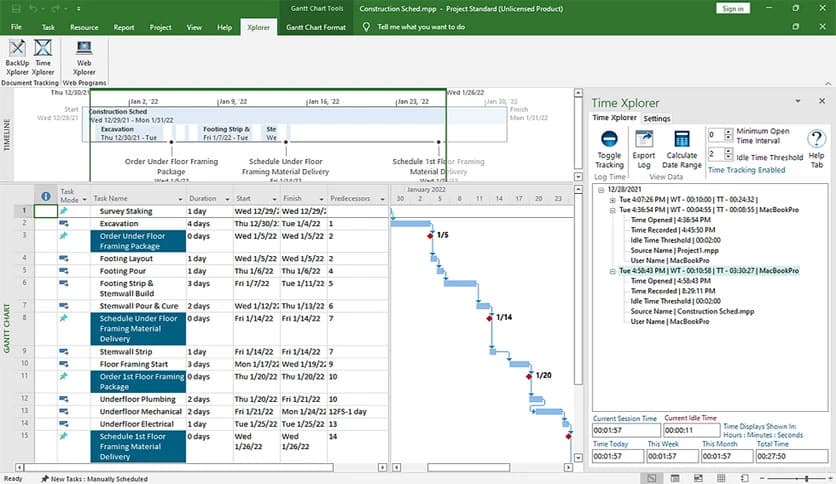Open the Help Tab icon
This screenshot has height=484, width=836.
pyautogui.click(x=816, y=147)
